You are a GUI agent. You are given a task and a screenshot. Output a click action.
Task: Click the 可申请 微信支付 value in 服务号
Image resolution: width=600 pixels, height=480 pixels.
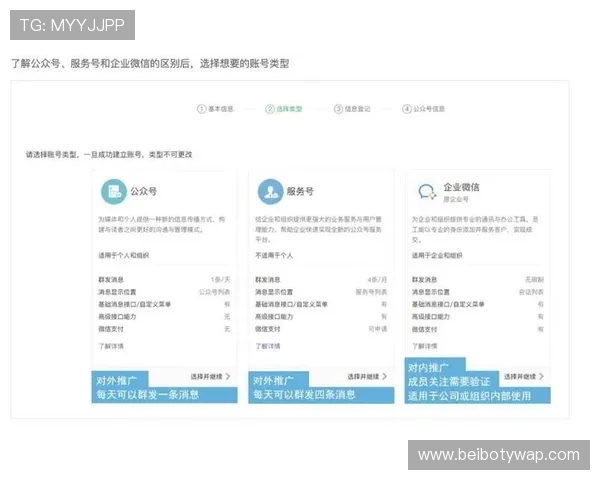tap(378, 329)
